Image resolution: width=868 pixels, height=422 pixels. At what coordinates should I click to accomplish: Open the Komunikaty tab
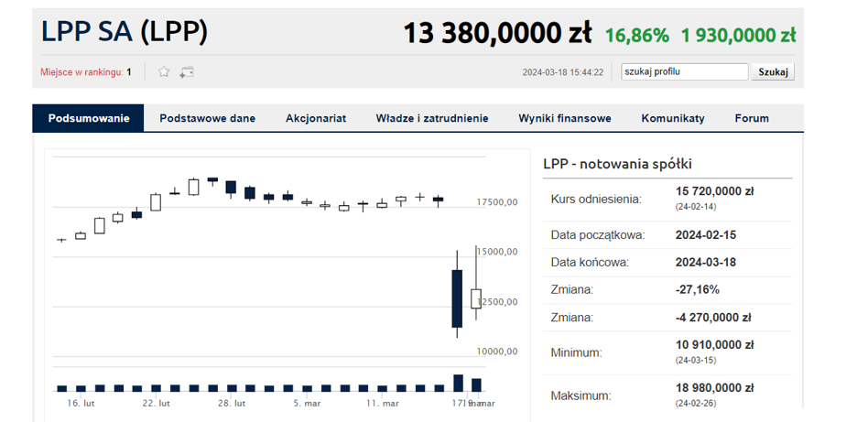[x=673, y=118]
